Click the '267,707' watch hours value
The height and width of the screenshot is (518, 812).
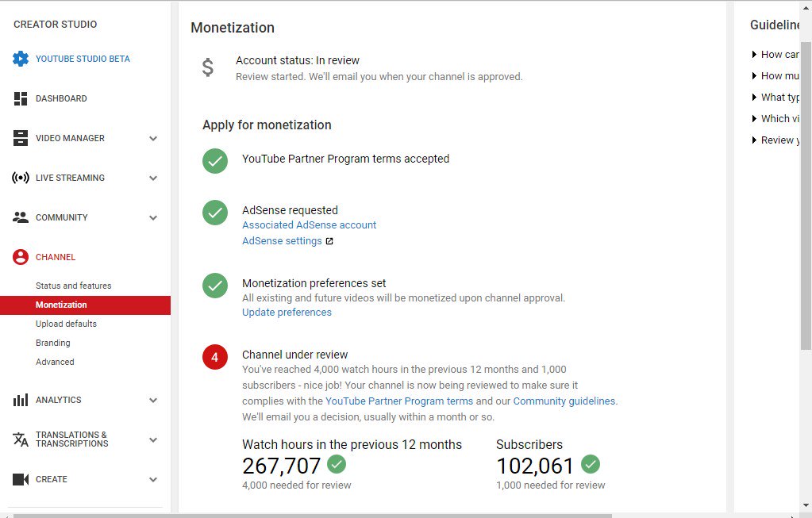pyautogui.click(x=282, y=466)
